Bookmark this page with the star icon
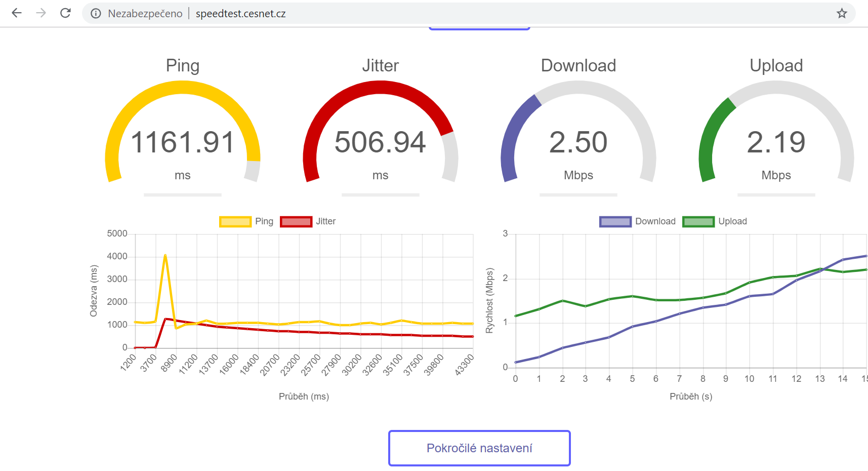 coord(842,14)
